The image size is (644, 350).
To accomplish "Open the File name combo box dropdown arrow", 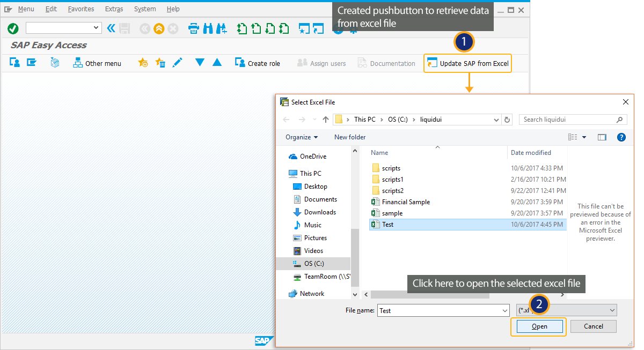I will pyautogui.click(x=504, y=310).
